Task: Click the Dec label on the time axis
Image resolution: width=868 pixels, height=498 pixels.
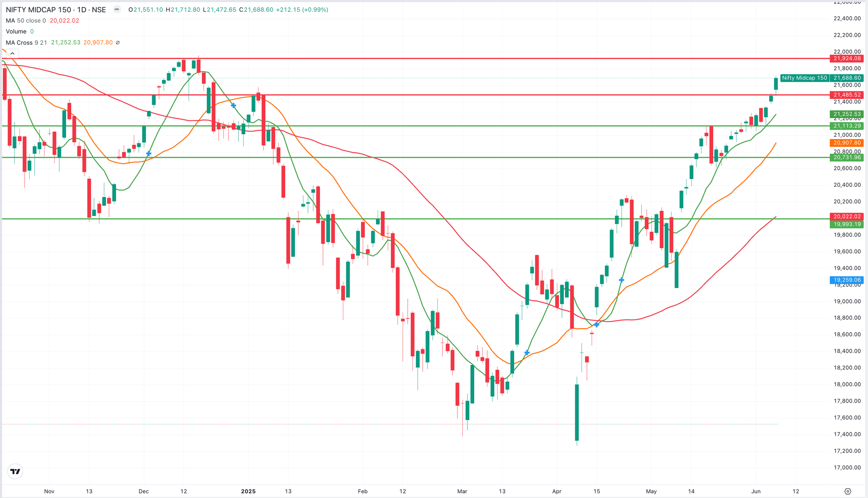Action: pyautogui.click(x=144, y=491)
